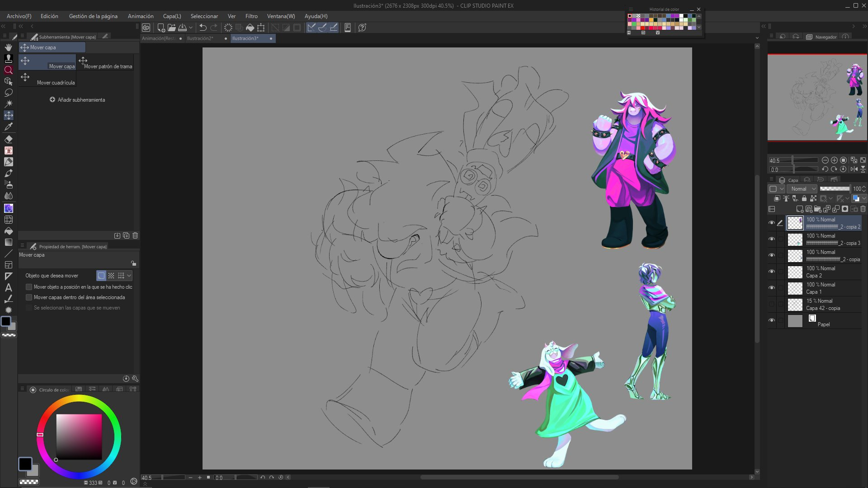Image resolution: width=868 pixels, height=488 pixels.
Task: Click the color wheel saturation square
Action: (x=79, y=436)
